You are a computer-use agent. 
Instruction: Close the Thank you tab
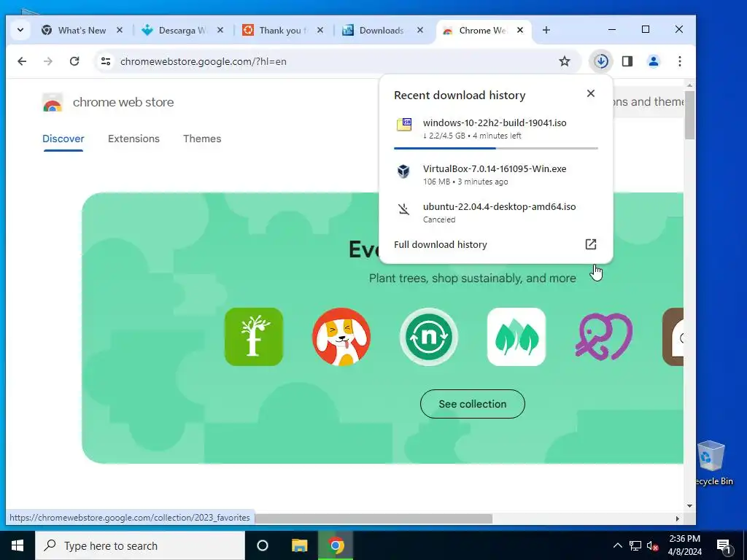[320, 30]
